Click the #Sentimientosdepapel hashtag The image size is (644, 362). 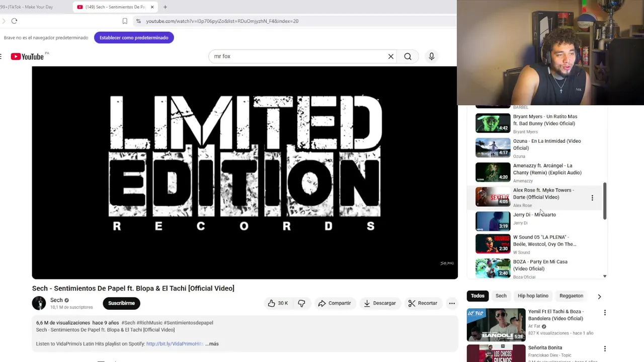pos(188,323)
